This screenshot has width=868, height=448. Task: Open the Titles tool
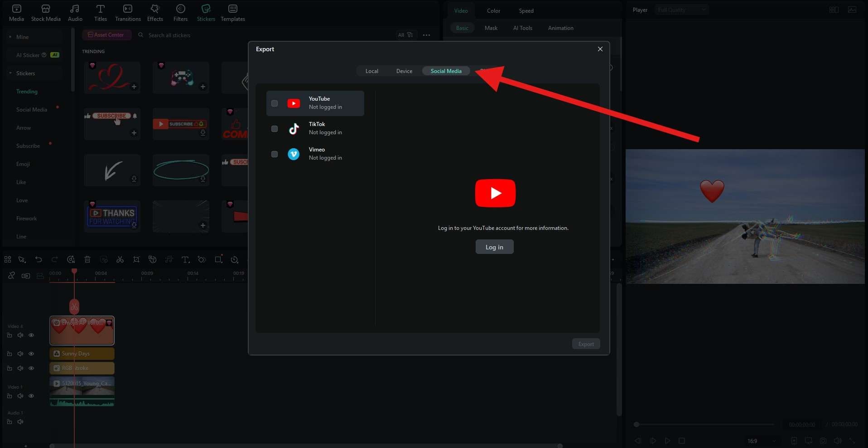coord(101,13)
